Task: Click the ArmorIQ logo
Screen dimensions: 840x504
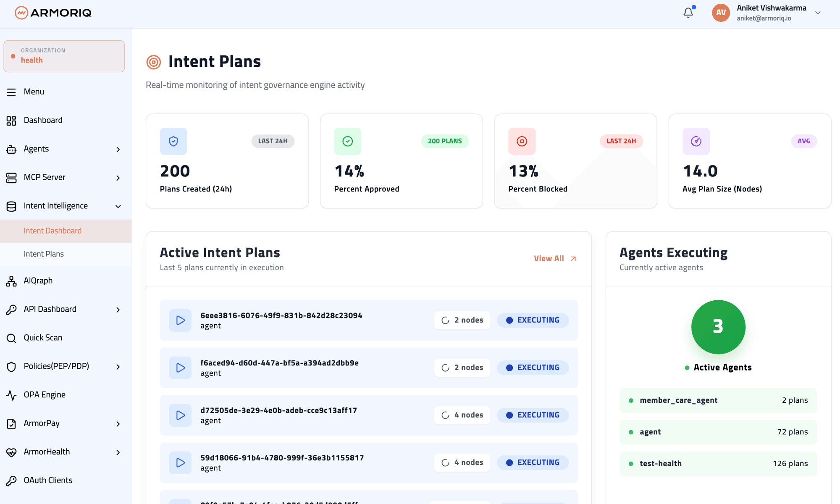Action: pyautogui.click(x=53, y=13)
